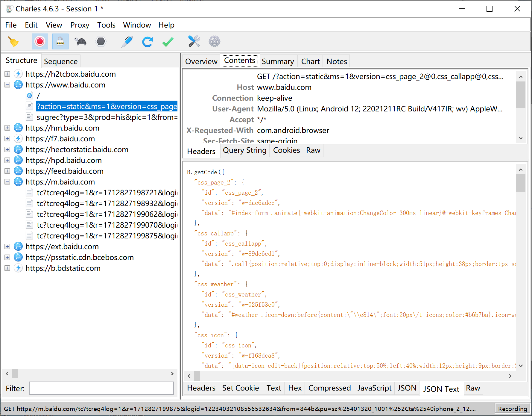Click the Recording status button

point(512,409)
